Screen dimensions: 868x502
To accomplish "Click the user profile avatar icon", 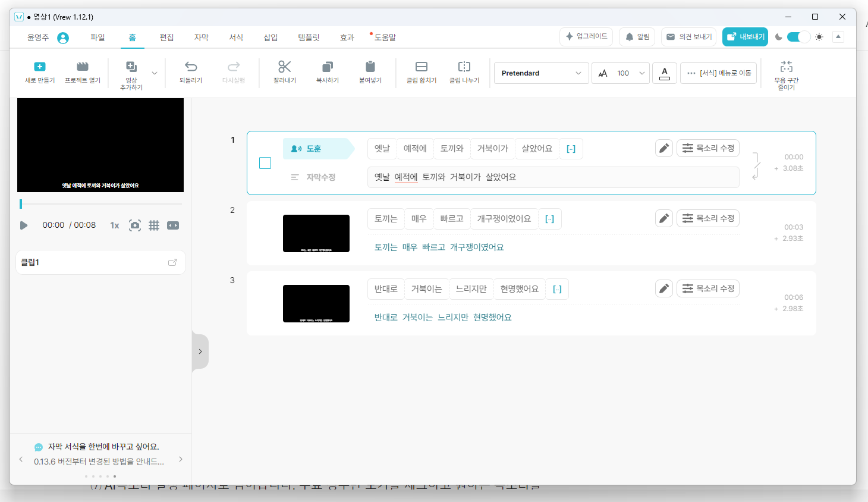I will point(63,37).
